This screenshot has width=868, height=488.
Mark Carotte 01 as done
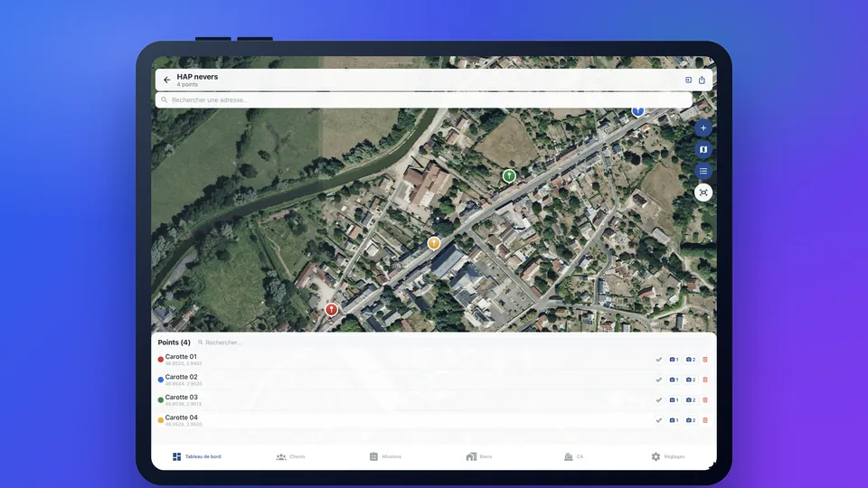658,360
